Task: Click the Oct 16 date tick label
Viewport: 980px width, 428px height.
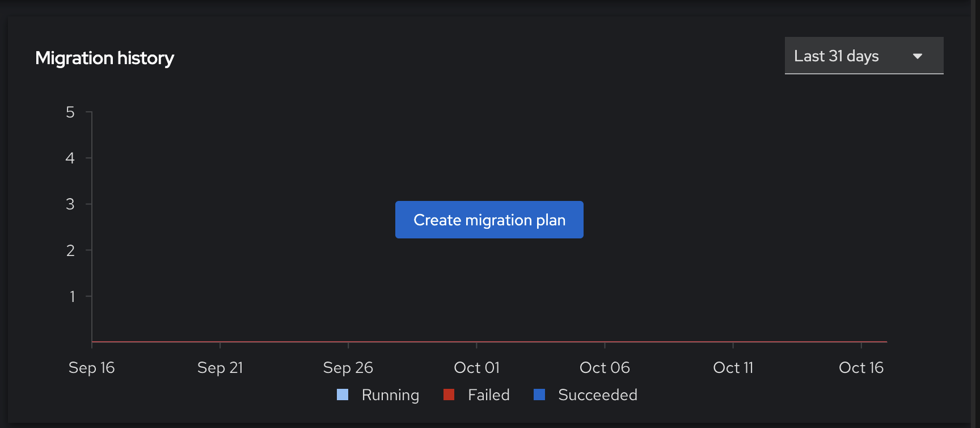Action: (861, 368)
